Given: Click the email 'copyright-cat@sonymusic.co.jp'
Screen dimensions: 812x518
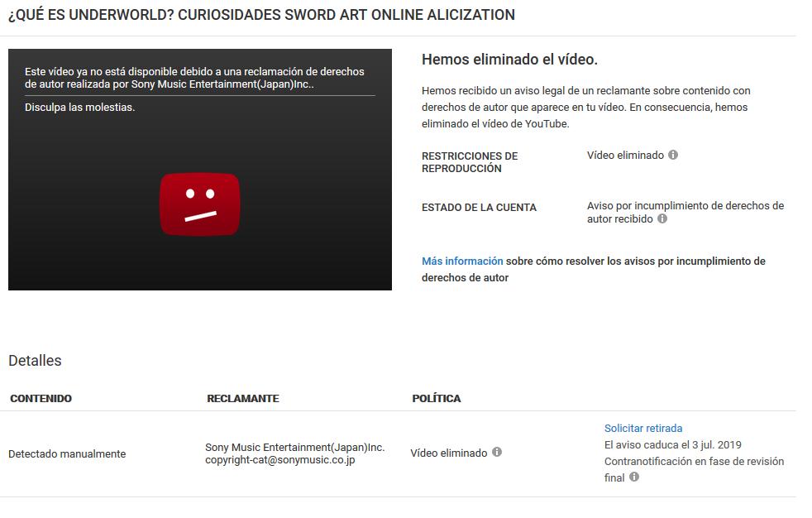Looking at the screenshot, I should 280,460.
